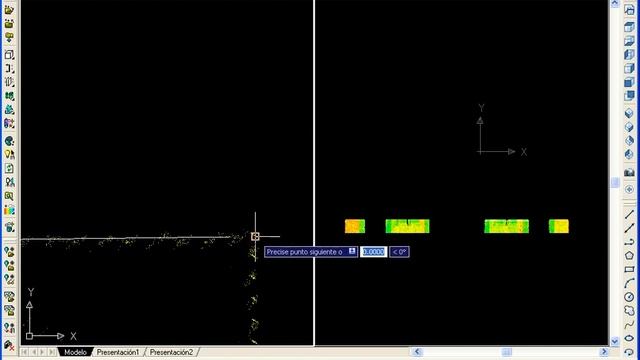Switch to the Modelo tab
640x360 pixels.
coord(75,352)
